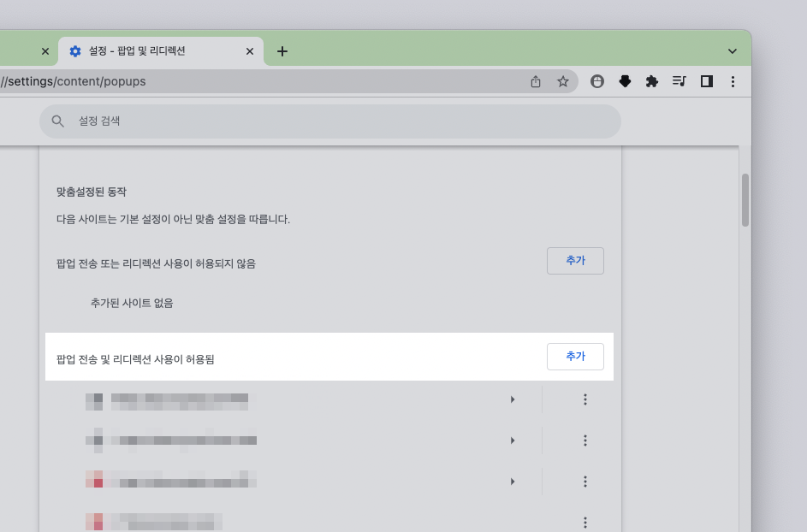Viewport: 807px width, 532px height.
Task: Click the 다음 사이트는 기본 설정이 아닌 description
Action: [x=173, y=219]
